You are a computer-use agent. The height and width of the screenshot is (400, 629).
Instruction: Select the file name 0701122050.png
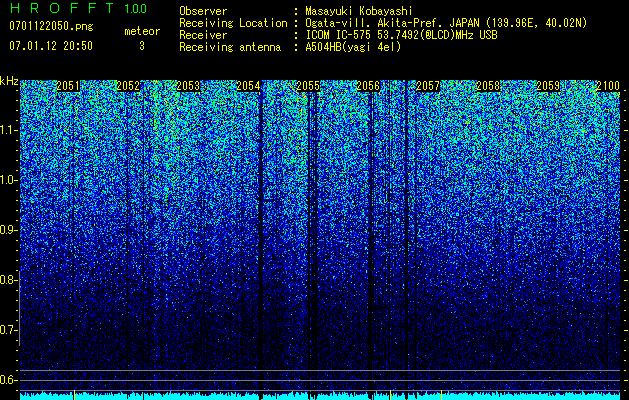51,26
